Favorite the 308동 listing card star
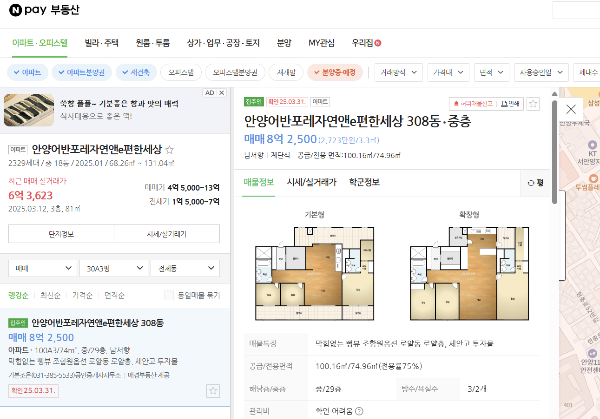Screen dimensions: 600x419 [x=213, y=391]
